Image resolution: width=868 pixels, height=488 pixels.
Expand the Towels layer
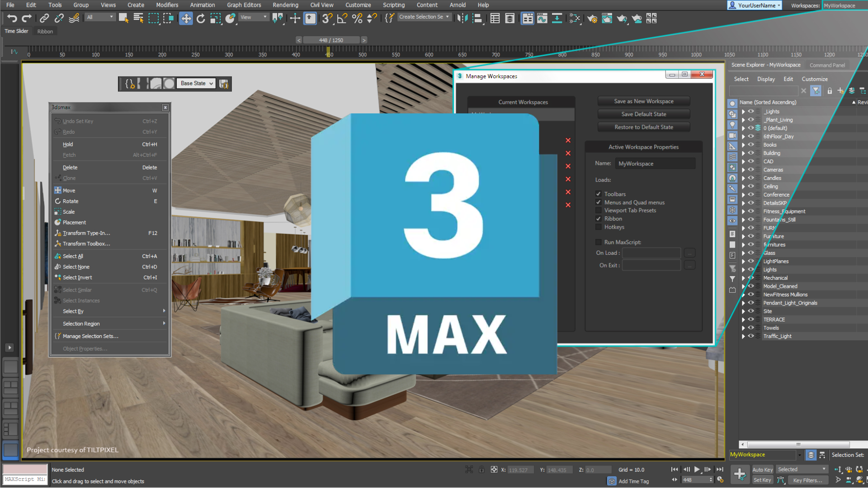click(x=743, y=328)
